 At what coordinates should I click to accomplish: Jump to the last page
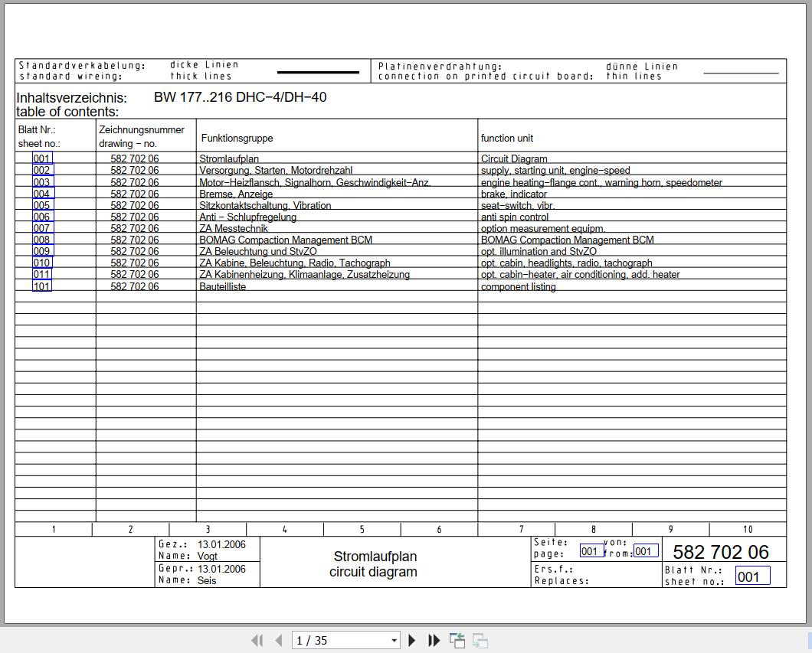[x=434, y=641]
